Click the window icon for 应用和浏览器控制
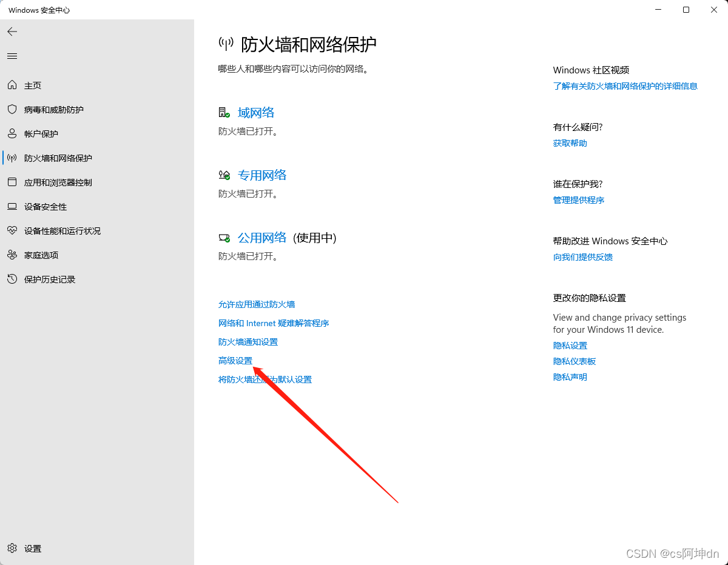Image resolution: width=728 pixels, height=565 pixels. point(12,182)
